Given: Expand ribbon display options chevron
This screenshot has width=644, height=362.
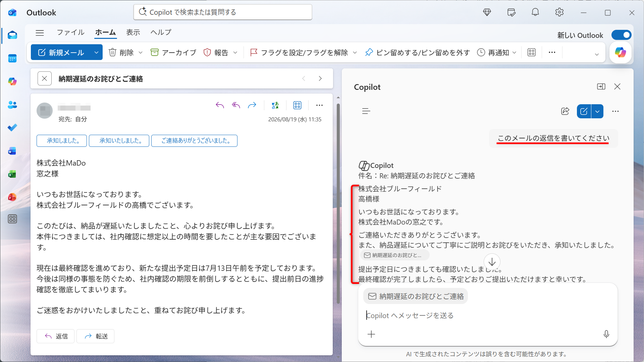Looking at the screenshot, I should pos(597,54).
